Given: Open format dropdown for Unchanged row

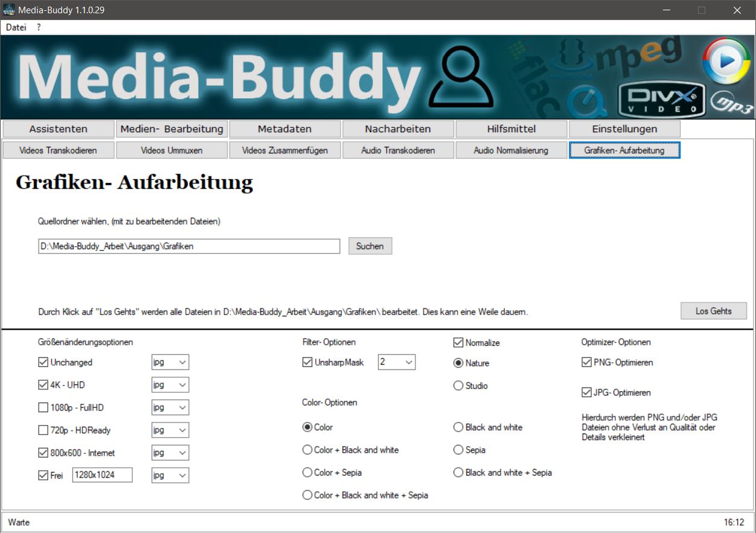Looking at the screenshot, I should 170,362.
